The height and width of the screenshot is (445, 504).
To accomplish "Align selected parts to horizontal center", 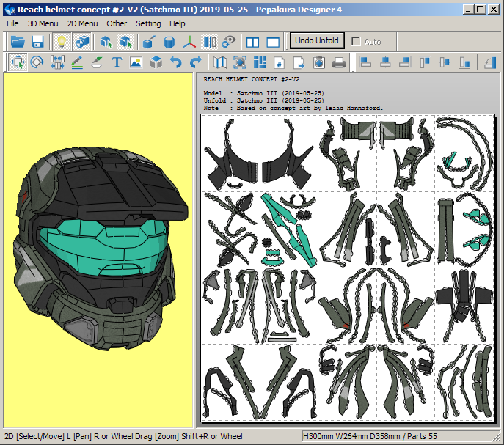I will pyautogui.click(x=385, y=62).
